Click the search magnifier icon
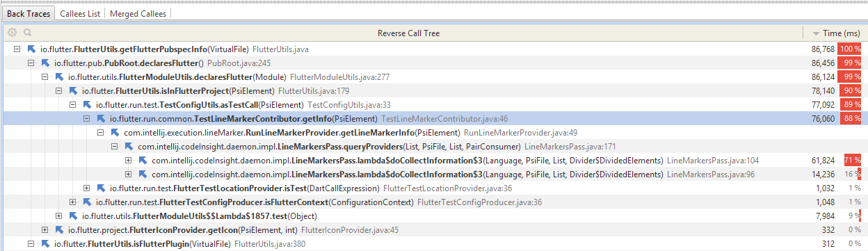The image size is (868, 251). pyautogui.click(x=27, y=32)
